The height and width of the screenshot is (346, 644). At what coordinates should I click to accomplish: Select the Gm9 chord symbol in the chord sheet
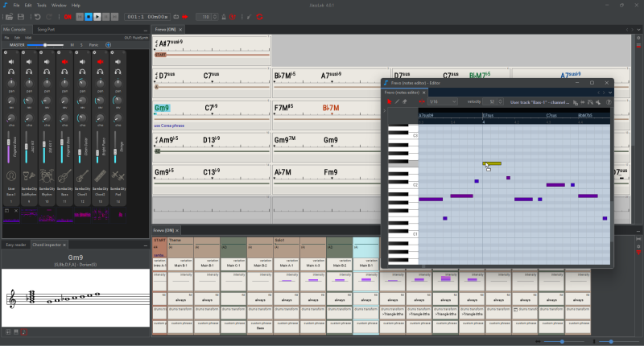[x=163, y=107]
